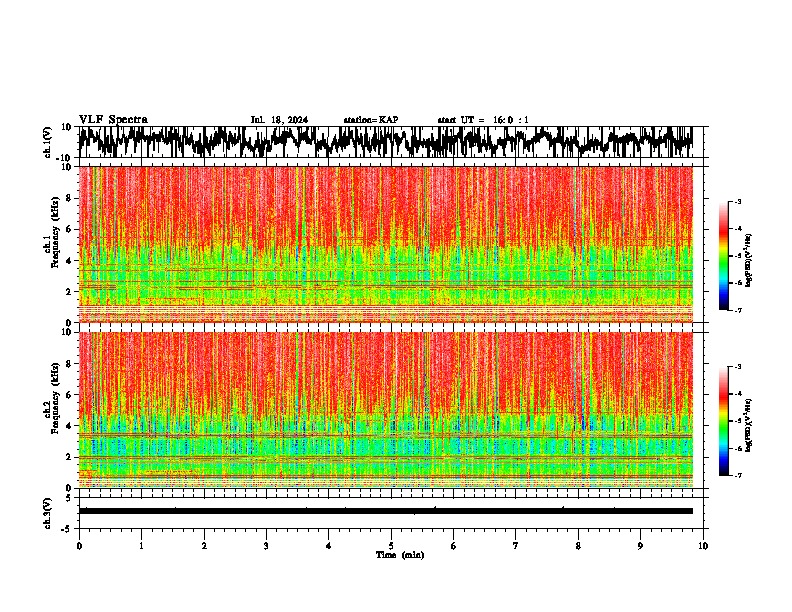The width and height of the screenshot is (792, 612).
Task: Click the "6" tick on ch.2 frequency axis
Action: click(x=69, y=395)
